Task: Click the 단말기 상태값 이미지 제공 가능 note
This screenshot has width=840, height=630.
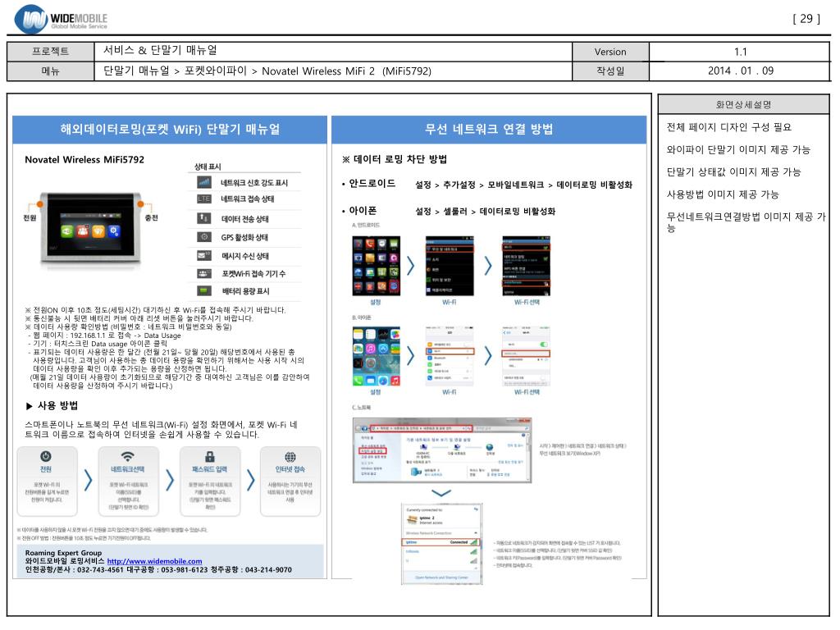Action: 734,172
